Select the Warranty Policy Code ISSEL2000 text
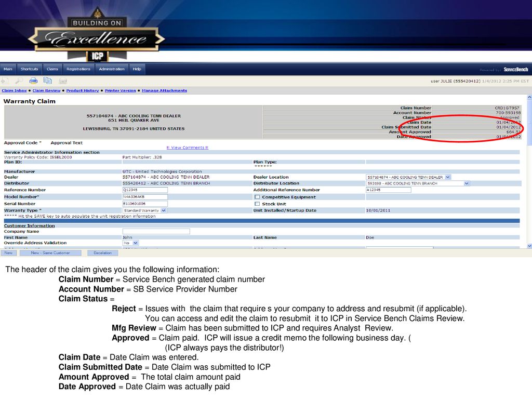 (37, 157)
